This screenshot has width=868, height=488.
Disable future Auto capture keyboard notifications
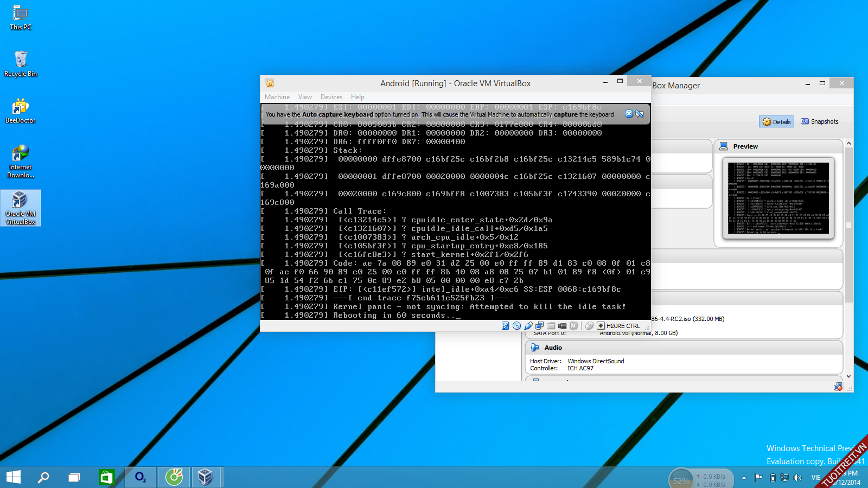point(640,114)
